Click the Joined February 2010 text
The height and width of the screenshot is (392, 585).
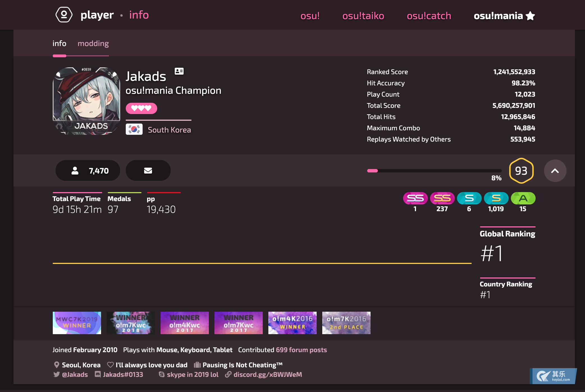85,350
